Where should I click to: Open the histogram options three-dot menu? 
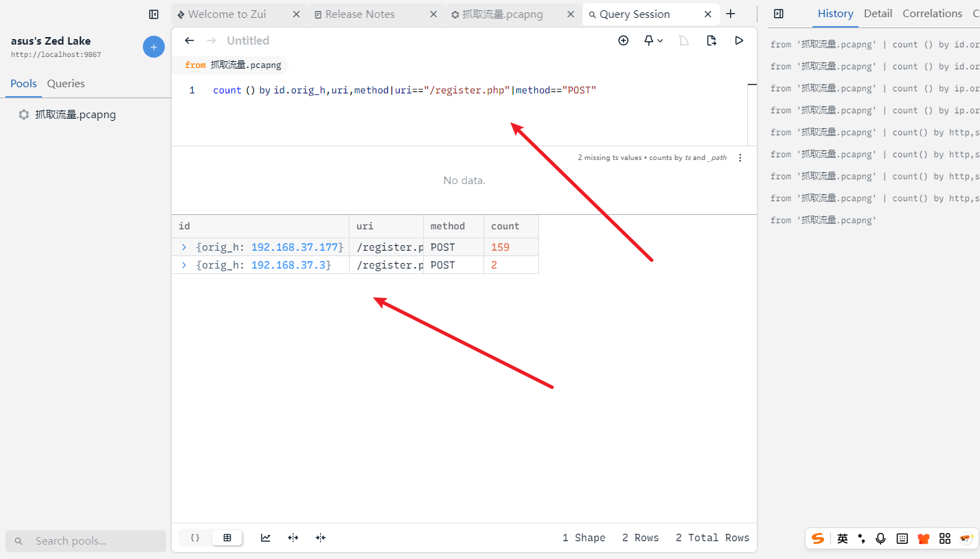pyautogui.click(x=740, y=158)
